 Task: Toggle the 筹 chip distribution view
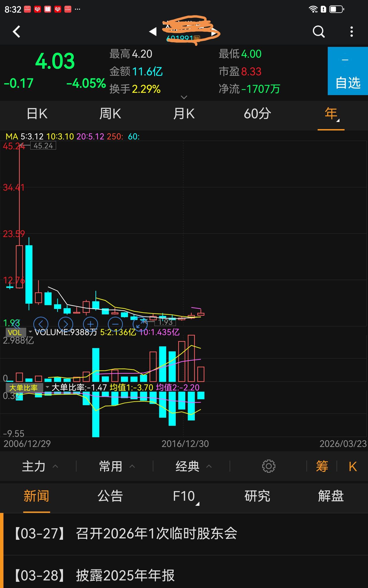pyautogui.click(x=322, y=466)
